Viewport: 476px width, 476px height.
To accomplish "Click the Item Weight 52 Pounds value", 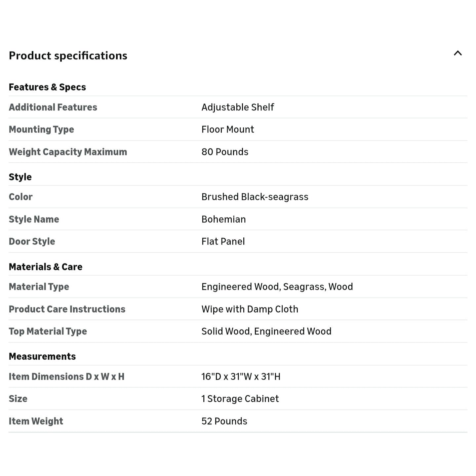I will (224, 421).
